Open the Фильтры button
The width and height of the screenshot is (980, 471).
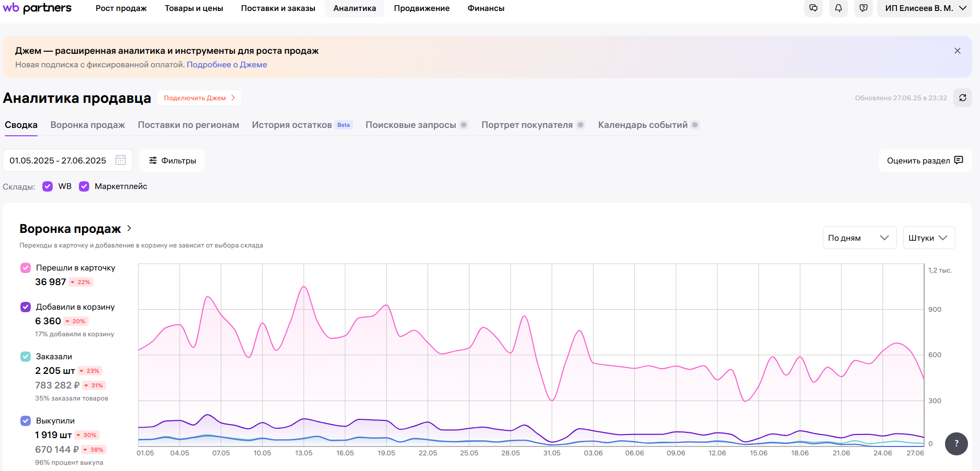(172, 160)
